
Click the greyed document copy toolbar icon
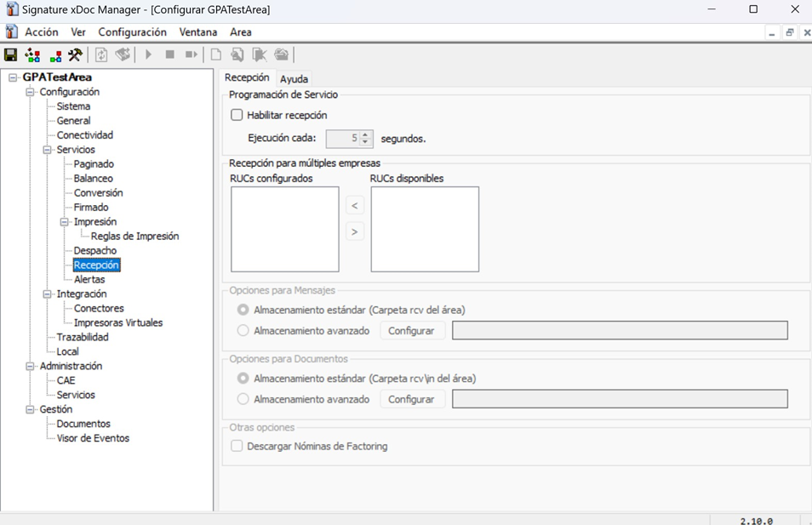pyautogui.click(x=237, y=54)
